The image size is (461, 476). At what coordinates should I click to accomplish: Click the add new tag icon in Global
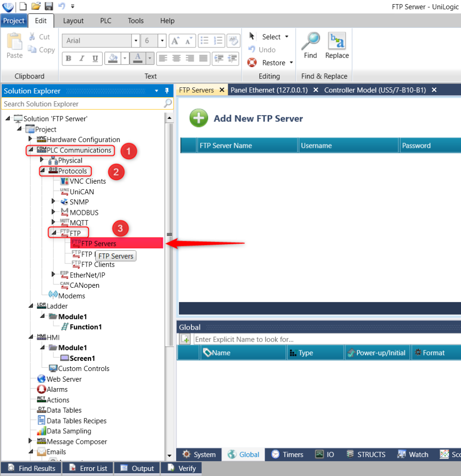click(x=185, y=339)
